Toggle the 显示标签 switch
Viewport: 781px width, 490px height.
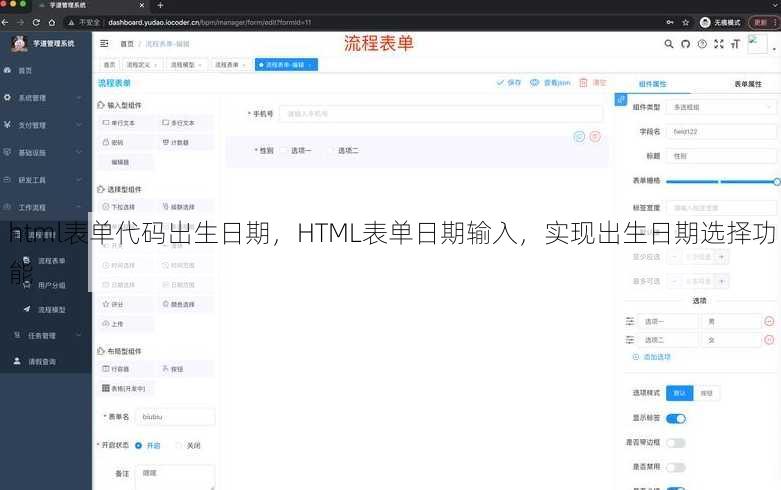pyautogui.click(x=676, y=419)
